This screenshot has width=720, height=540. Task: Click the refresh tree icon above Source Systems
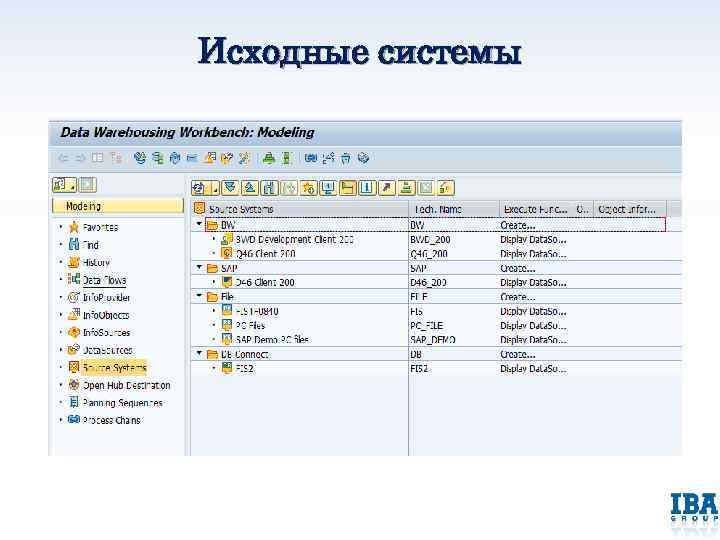coord(199,188)
